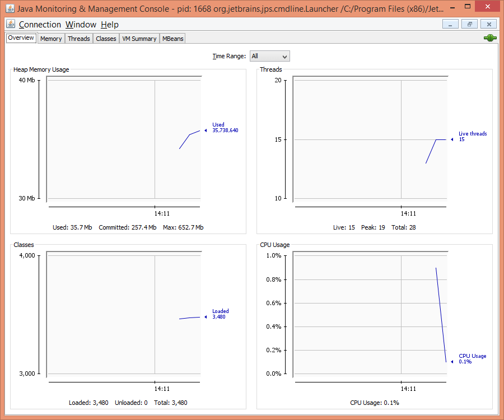Click the 30 Mb axis label

tap(27, 198)
